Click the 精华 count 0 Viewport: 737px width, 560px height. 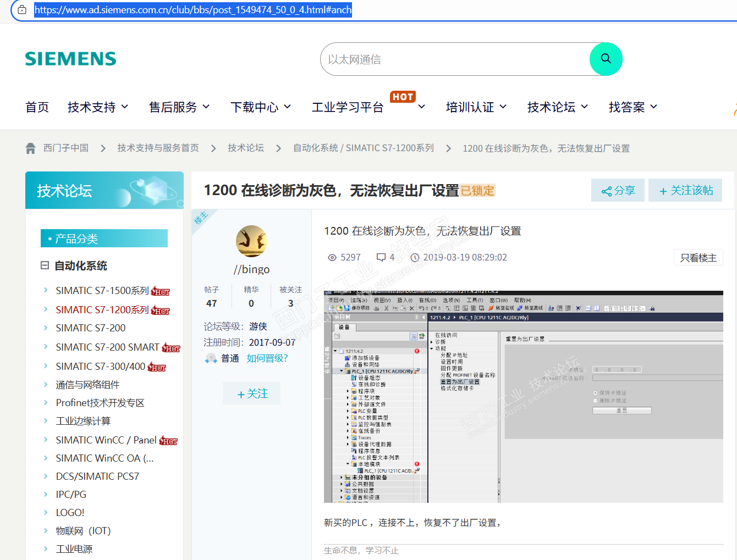click(x=251, y=303)
